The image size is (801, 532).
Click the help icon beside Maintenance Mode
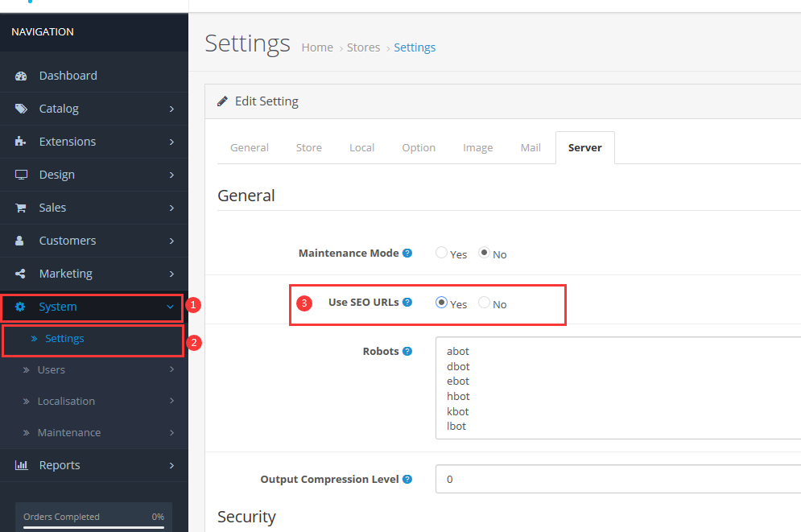(x=407, y=253)
